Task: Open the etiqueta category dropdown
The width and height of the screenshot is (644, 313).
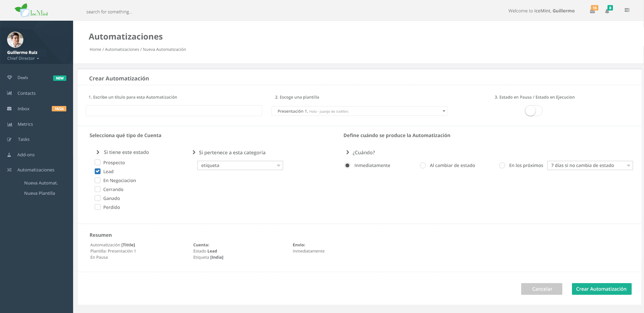Action: [240, 166]
